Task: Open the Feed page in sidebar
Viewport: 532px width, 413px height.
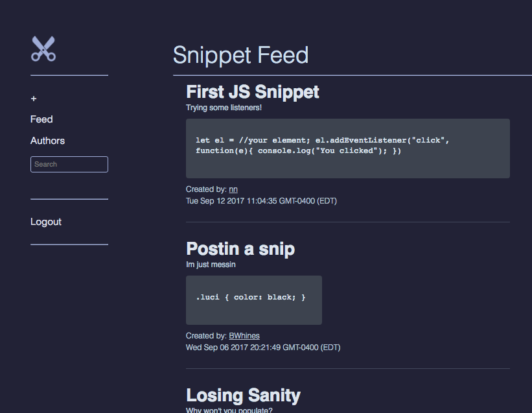Action: click(41, 119)
